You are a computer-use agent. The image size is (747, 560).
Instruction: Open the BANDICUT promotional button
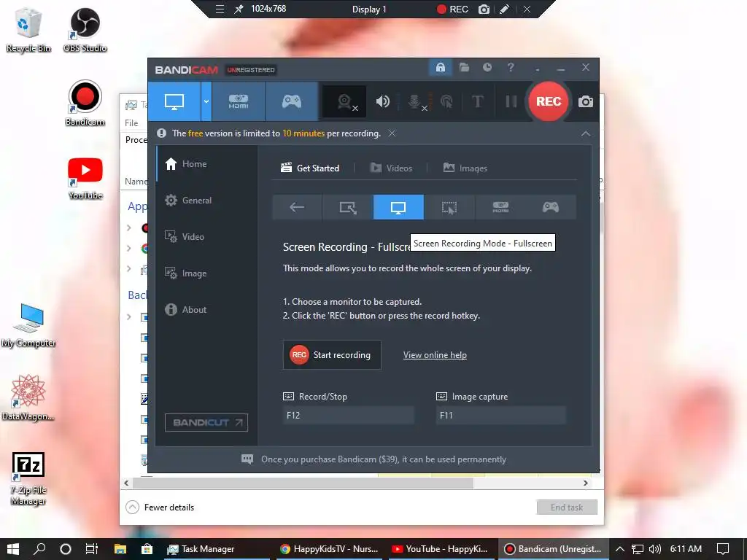point(206,422)
